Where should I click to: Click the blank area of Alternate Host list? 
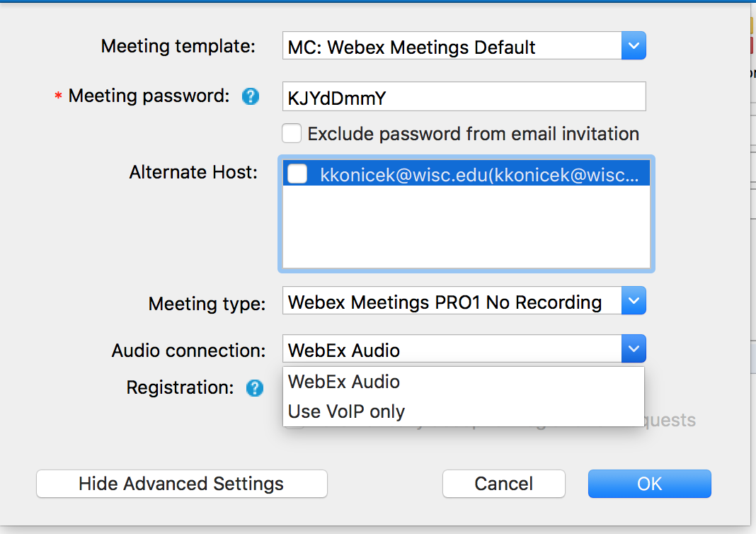point(466,227)
